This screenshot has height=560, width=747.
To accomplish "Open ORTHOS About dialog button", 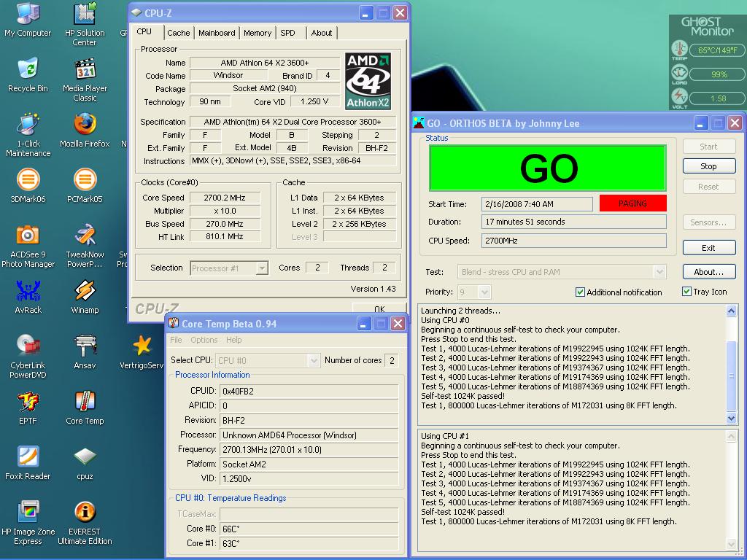I will pos(709,272).
